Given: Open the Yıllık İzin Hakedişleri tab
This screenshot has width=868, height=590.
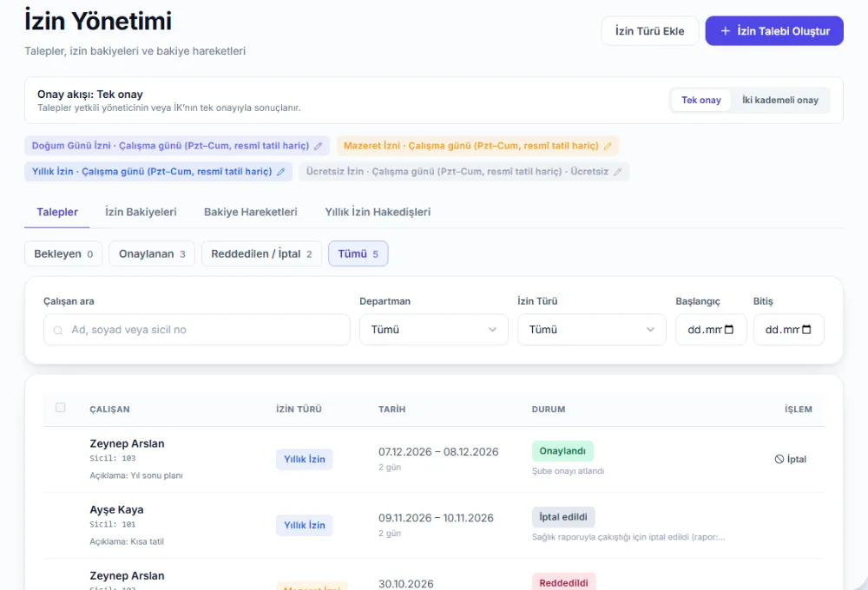Looking at the screenshot, I should (378, 212).
